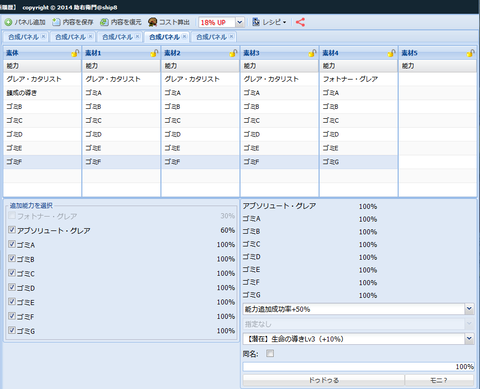Open the 生命の導きLv3 potential dropdown

tap(469, 339)
